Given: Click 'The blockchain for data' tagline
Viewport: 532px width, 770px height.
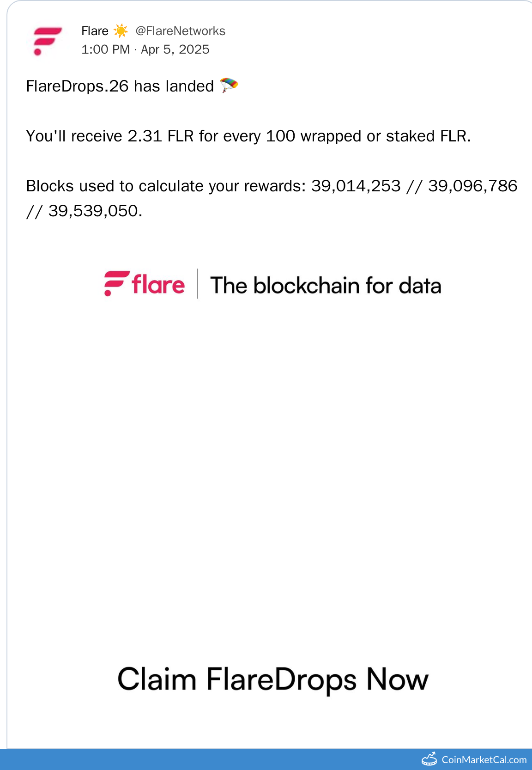Looking at the screenshot, I should click(326, 286).
